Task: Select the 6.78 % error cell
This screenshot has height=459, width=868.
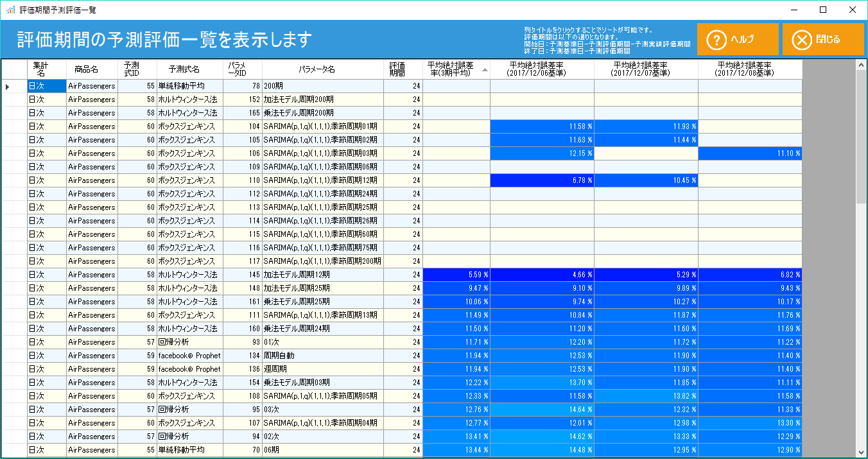Action: click(542, 180)
